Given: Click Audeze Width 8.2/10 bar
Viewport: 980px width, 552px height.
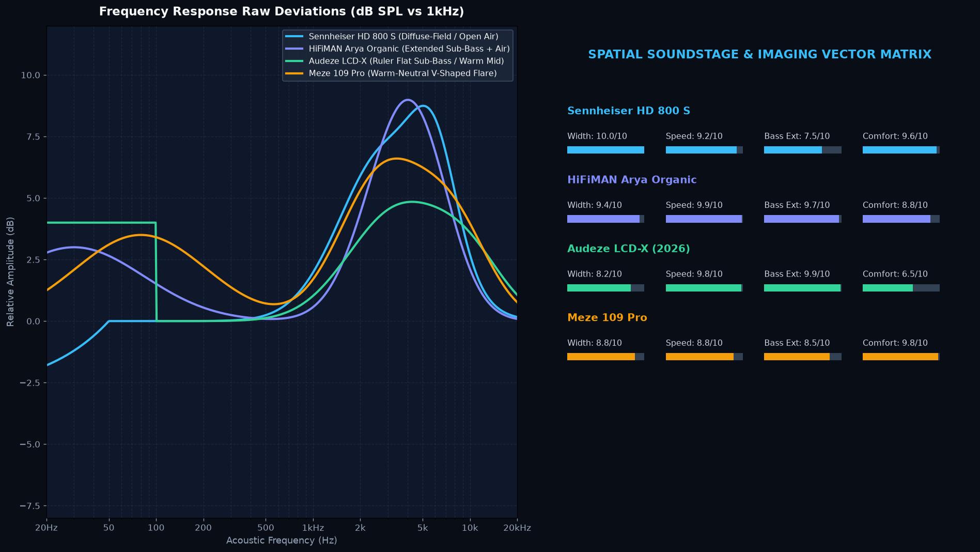Looking at the screenshot, I should [605, 288].
